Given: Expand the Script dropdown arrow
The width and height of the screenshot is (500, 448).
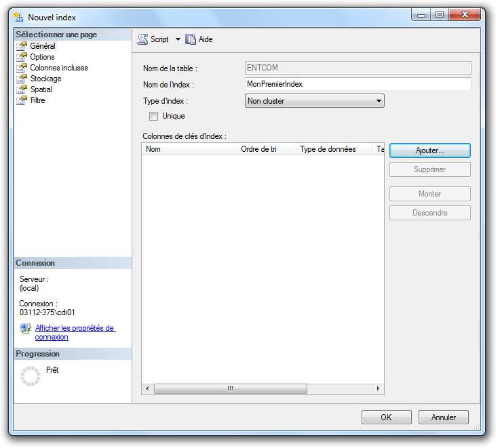Looking at the screenshot, I should pos(178,39).
